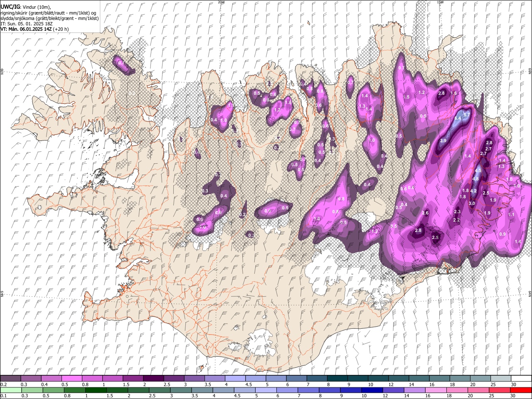
Task: Click the '2.3' precipitation value on map
Action: [x=457, y=212]
